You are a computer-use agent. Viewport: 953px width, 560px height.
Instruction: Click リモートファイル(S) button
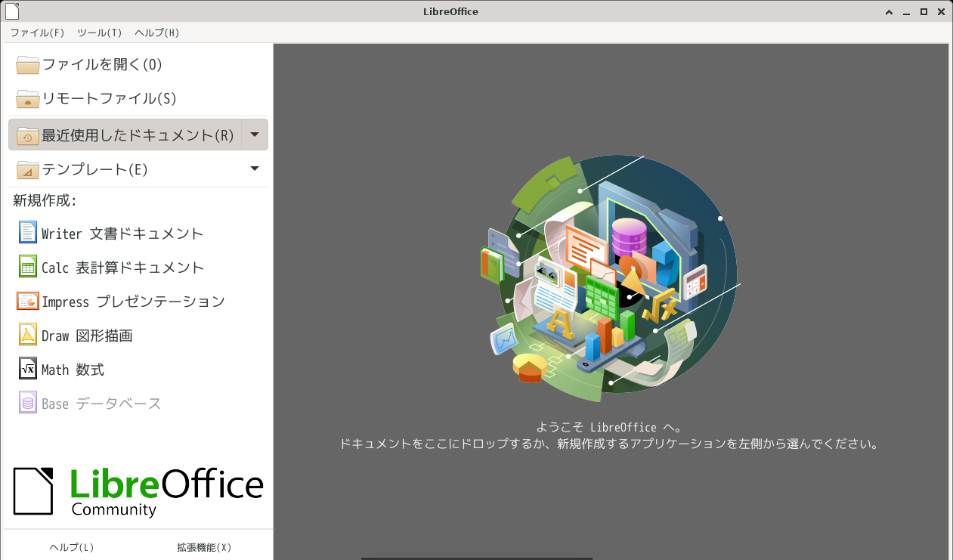click(x=138, y=99)
